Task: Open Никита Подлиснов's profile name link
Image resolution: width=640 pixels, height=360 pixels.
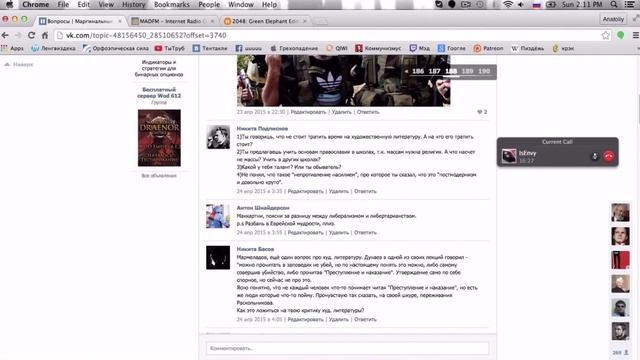Action: (x=262, y=129)
